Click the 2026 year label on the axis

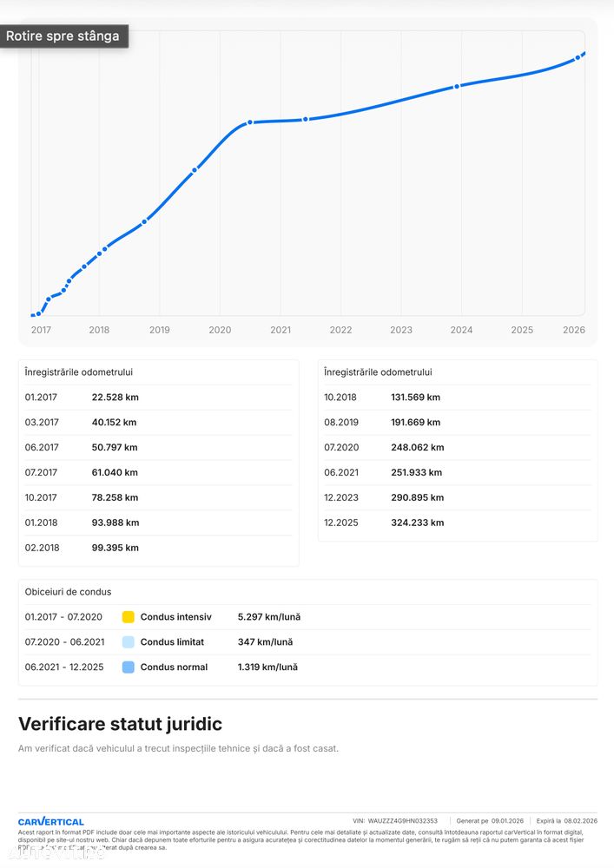[x=573, y=330]
